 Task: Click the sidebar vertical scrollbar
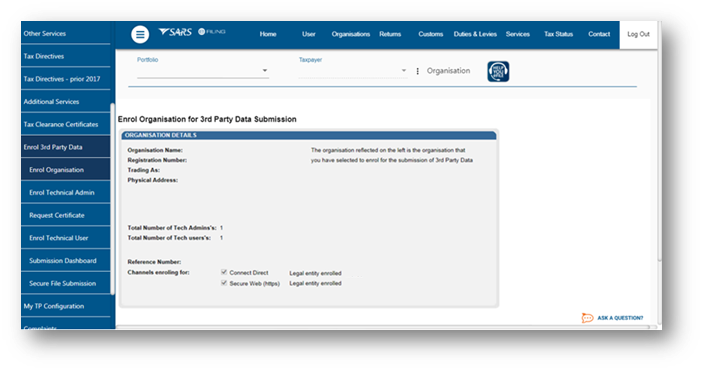[x=113, y=199]
